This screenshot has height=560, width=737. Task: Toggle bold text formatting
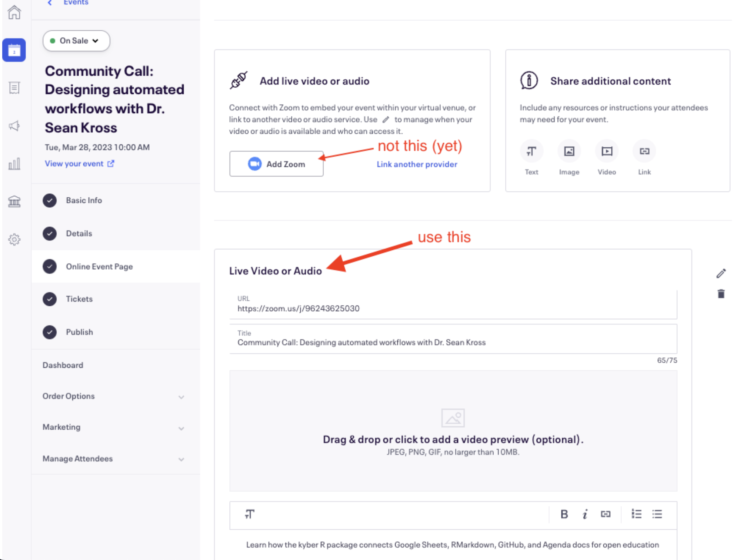[564, 514]
